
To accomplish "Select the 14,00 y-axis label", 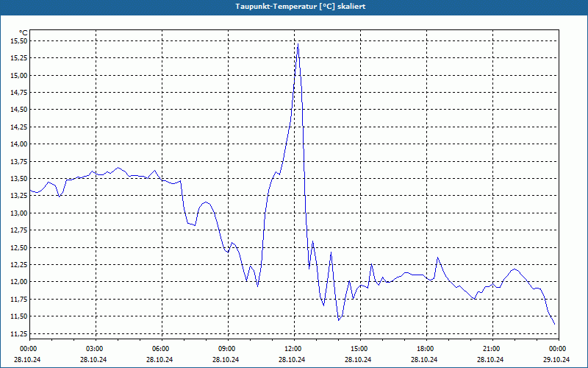I will (x=18, y=144).
